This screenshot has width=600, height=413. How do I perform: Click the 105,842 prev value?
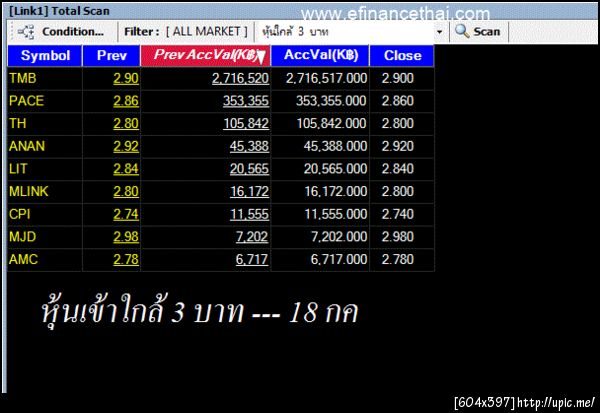(246, 124)
